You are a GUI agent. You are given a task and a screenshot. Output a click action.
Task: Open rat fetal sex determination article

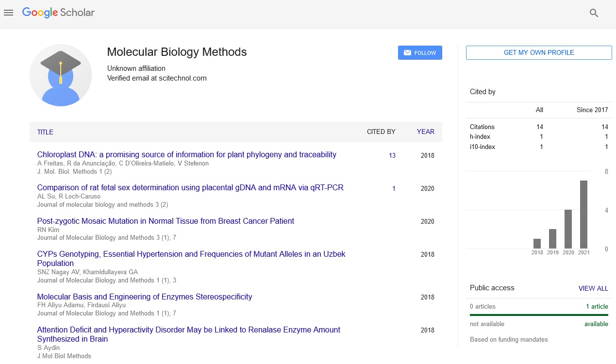190,187
